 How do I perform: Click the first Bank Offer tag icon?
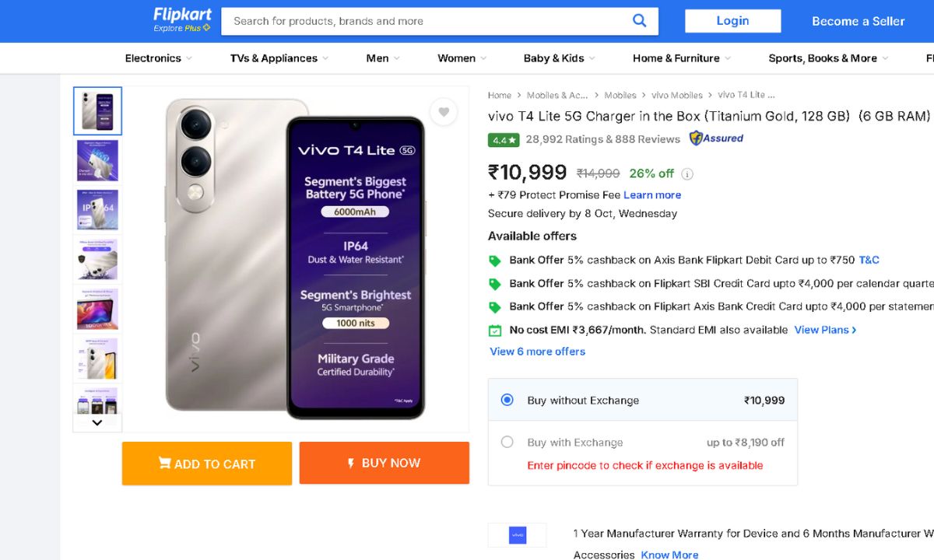coord(495,261)
